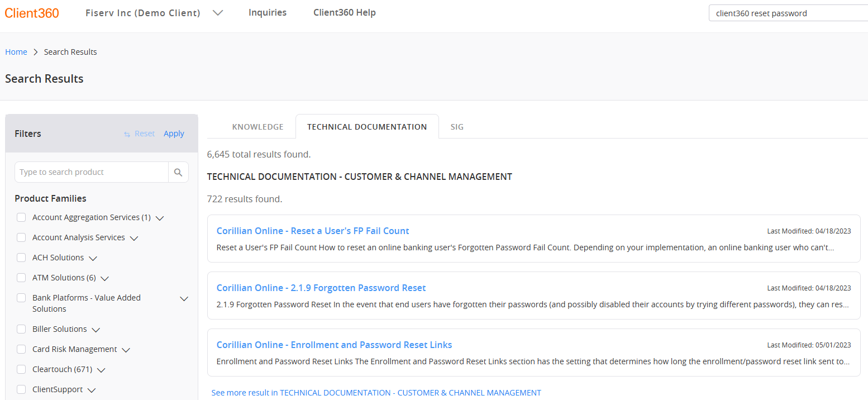This screenshot has width=868, height=400.
Task: Open Corillian Online - Enrollment and Password Reset Links
Action: pos(334,345)
